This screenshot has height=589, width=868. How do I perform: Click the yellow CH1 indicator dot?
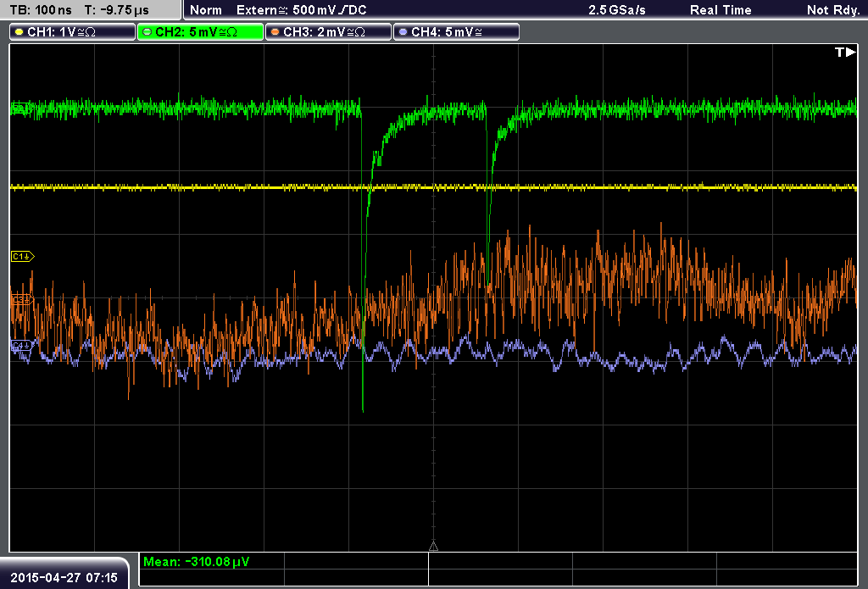pyautogui.click(x=19, y=32)
